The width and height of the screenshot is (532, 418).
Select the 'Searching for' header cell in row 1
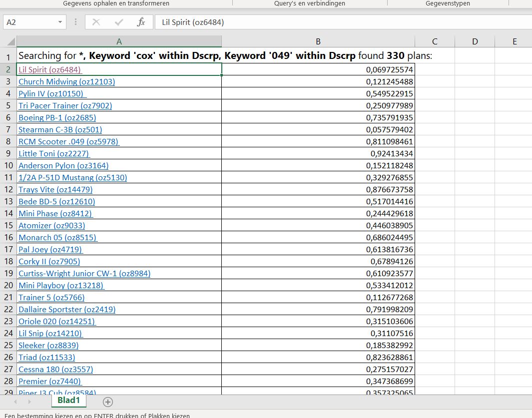pyautogui.click(x=119, y=55)
